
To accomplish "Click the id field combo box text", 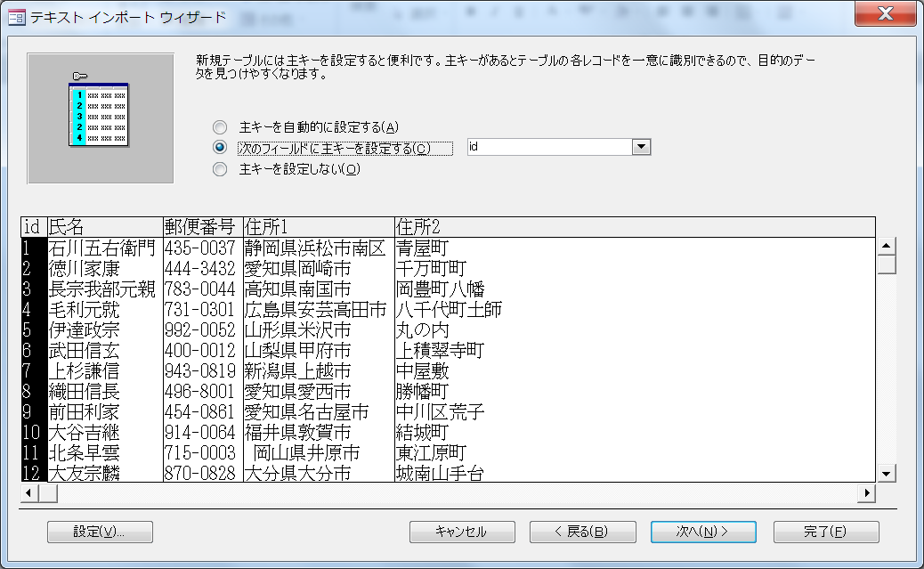I will pos(547,148).
